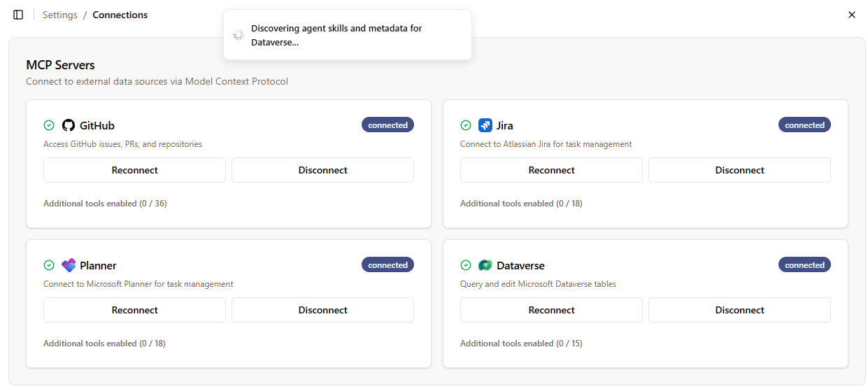868x389 pixels.
Task: Reconnect the Dataverse server
Action: (551, 310)
